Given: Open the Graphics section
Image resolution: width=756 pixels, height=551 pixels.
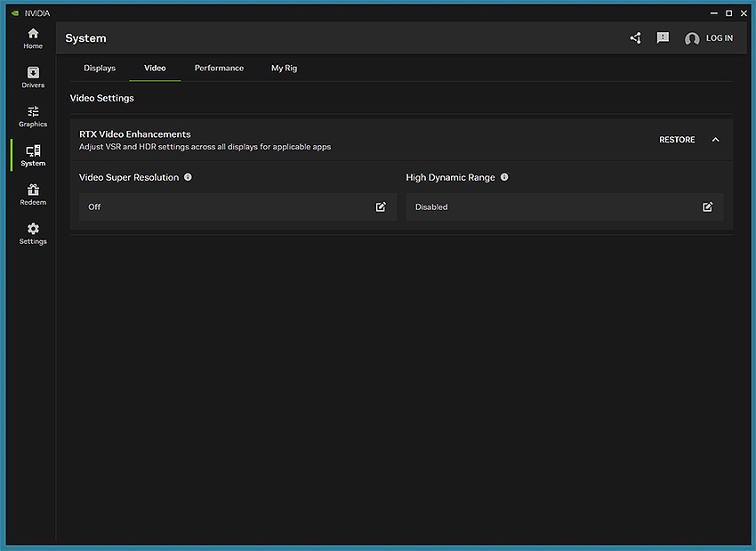Looking at the screenshot, I should tap(33, 117).
